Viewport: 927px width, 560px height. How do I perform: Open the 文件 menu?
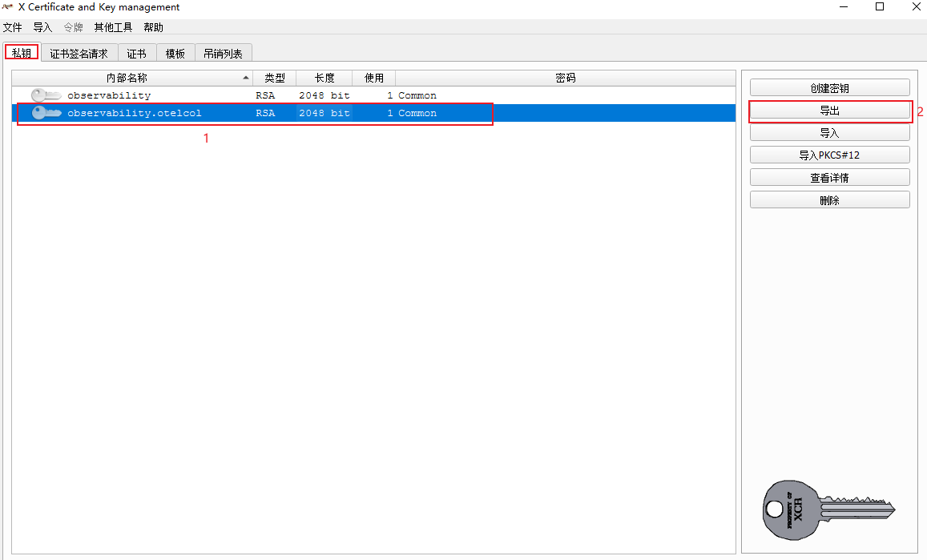(x=12, y=27)
